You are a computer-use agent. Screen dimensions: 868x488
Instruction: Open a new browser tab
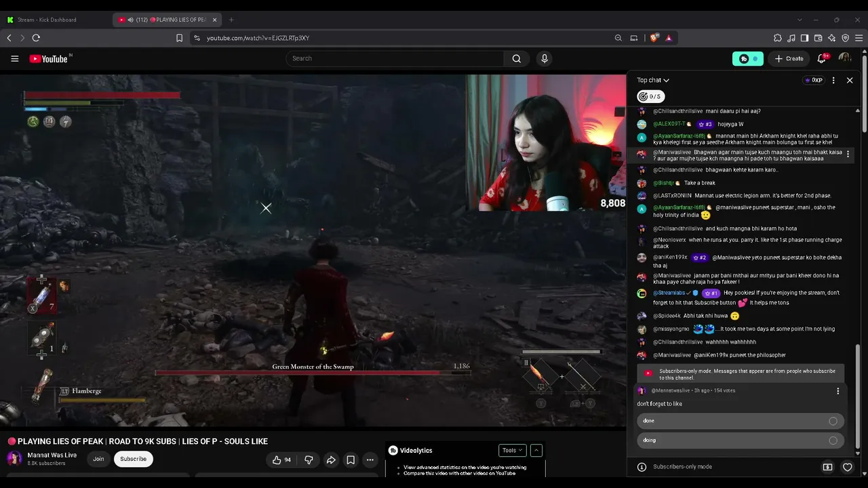pyautogui.click(x=231, y=20)
